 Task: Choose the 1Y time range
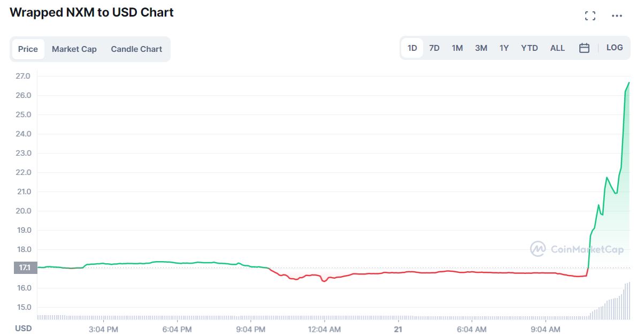click(x=504, y=48)
